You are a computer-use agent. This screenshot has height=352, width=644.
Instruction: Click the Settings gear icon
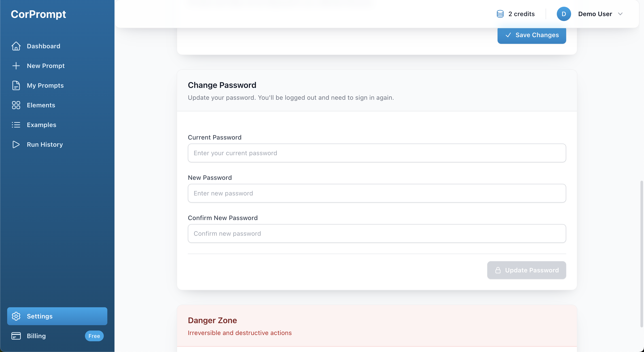16,316
